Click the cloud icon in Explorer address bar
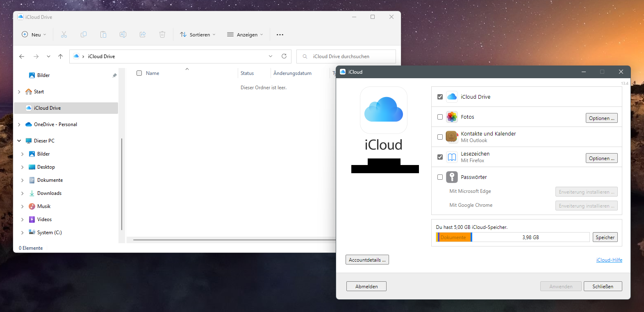Image resolution: width=644 pixels, height=312 pixels. 76,57
